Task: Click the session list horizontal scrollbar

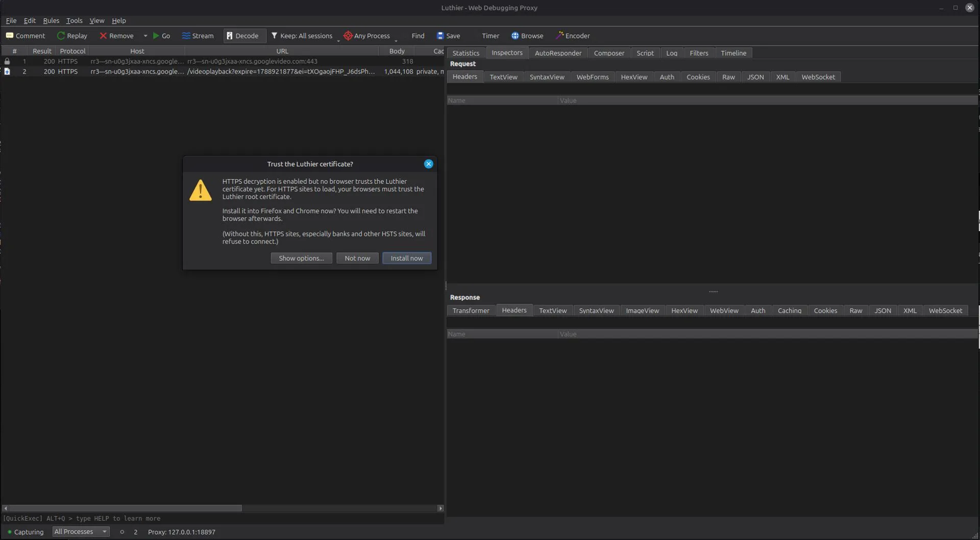Action: tap(125, 508)
